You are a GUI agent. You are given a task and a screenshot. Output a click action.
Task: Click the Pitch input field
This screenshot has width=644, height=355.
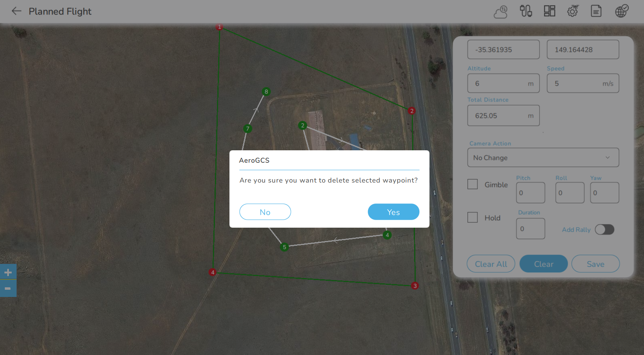pyautogui.click(x=530, y=193)
